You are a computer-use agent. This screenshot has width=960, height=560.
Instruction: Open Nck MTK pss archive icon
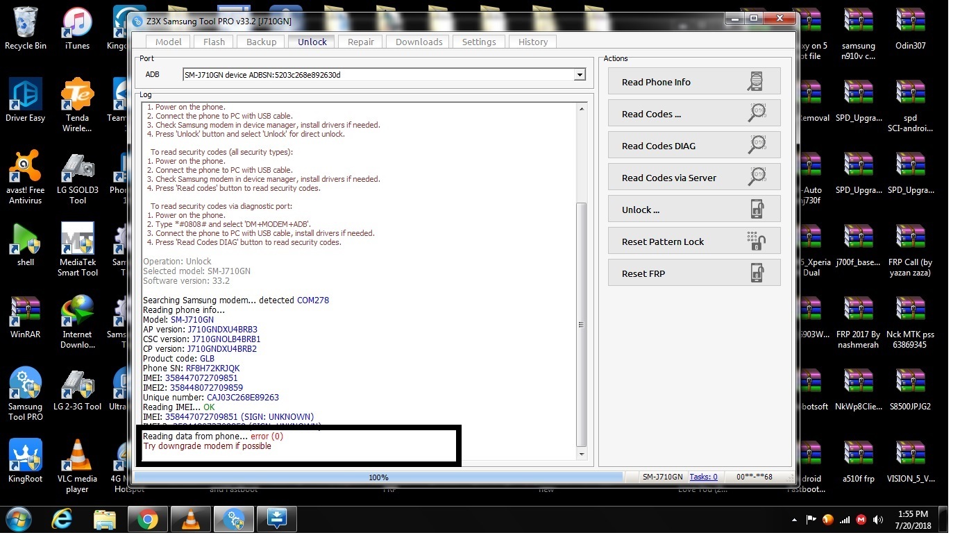click(910, 322)
